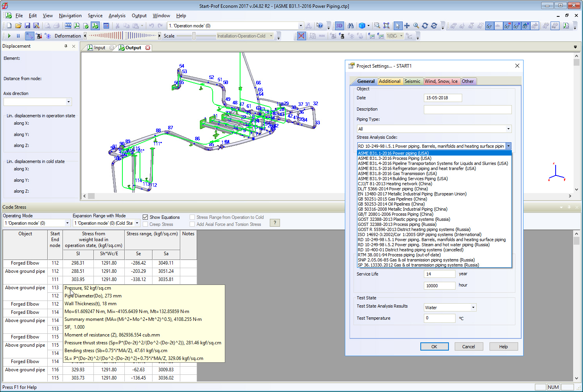Viewport: 583px width, 392px height.
Task: Check the Creep Stress checkbox
Action: (145, 224)
